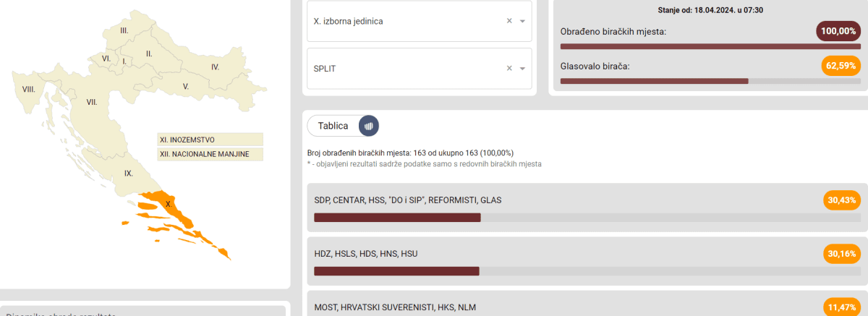
Task: Select XI. INOZEMSTVO district
Action: tap(210, 140)
